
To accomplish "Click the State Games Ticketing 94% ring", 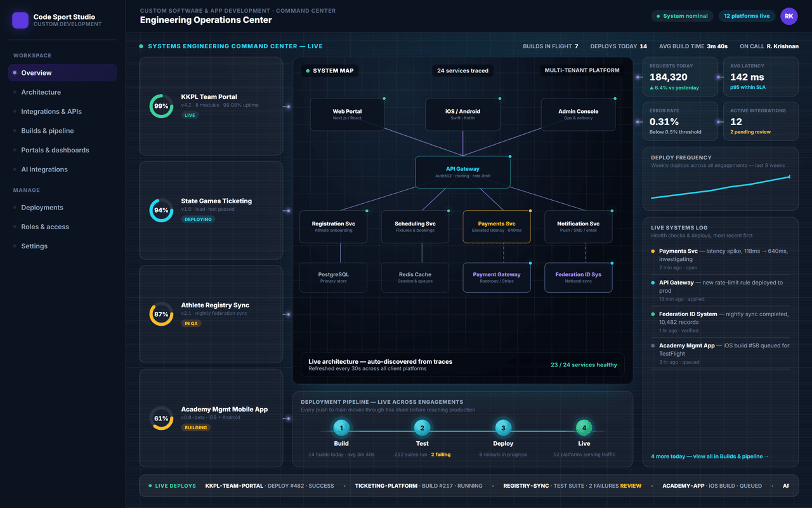I will tap(161, 210).
